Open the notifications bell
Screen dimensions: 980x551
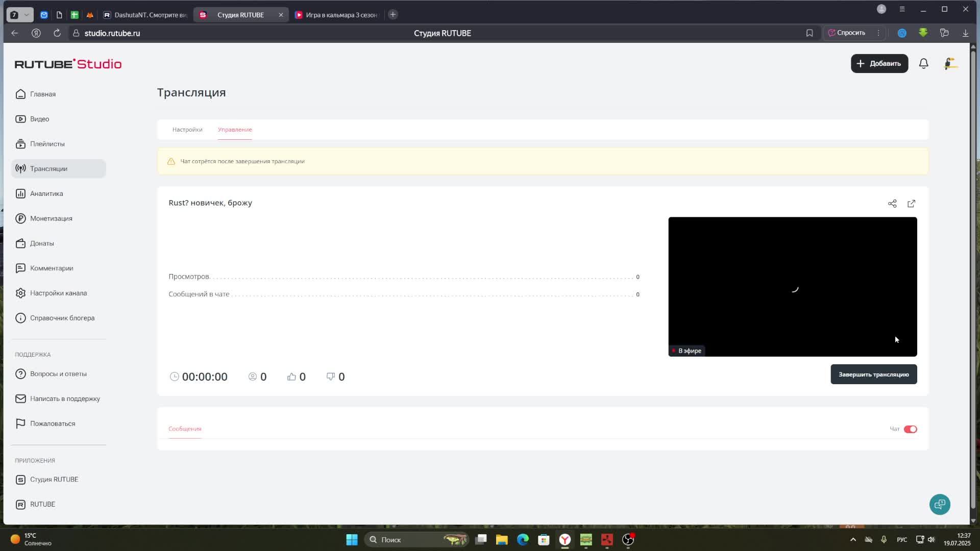pos(923,64)
